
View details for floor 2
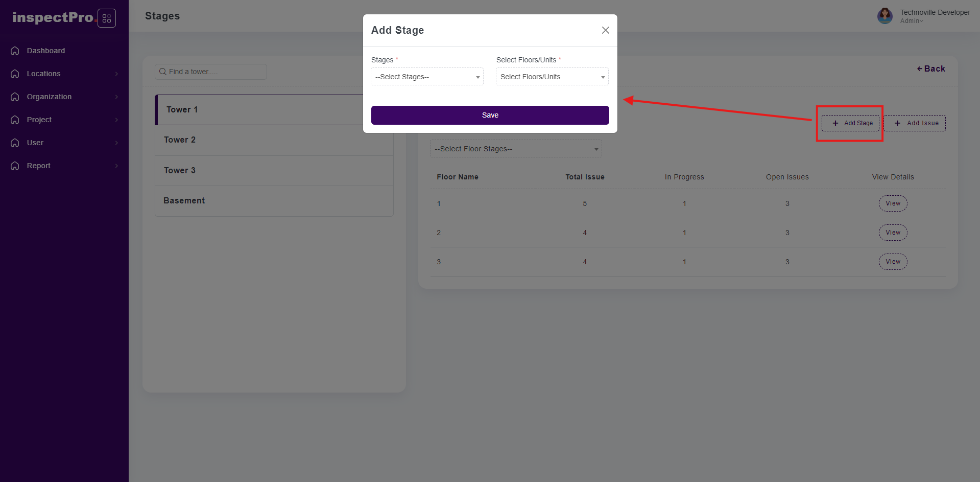pyautogui.click(x=893, y=233)
